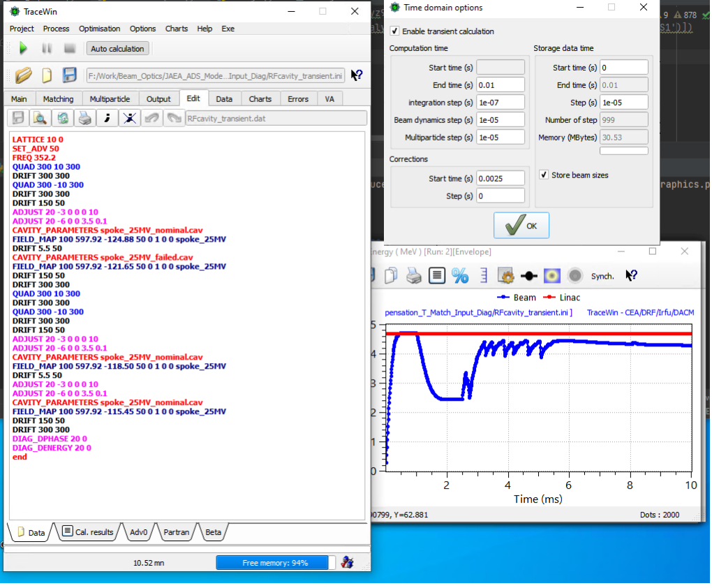Click the percent icon in the chart toolbar
The image size is (712, 588).
coord(460,276)
